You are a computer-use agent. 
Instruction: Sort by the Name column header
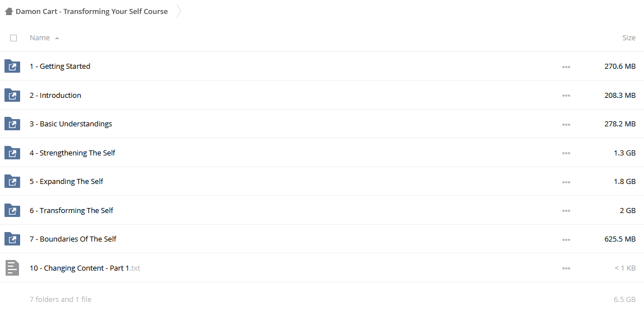coord(40,38)
